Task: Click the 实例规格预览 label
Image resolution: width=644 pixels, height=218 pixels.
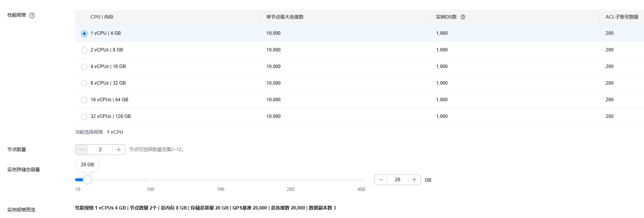Action: pos(21,210)
